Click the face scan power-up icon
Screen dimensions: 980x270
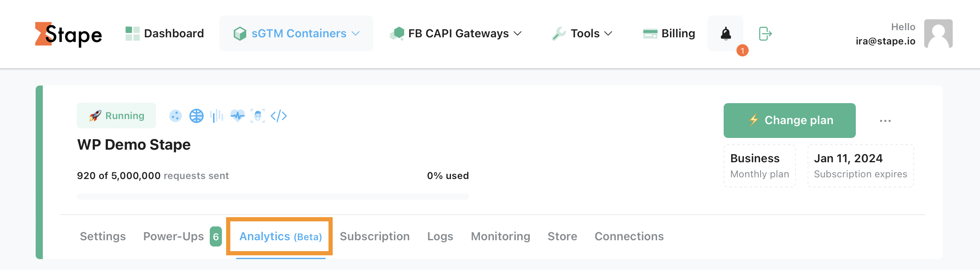(x=258, y=116)
